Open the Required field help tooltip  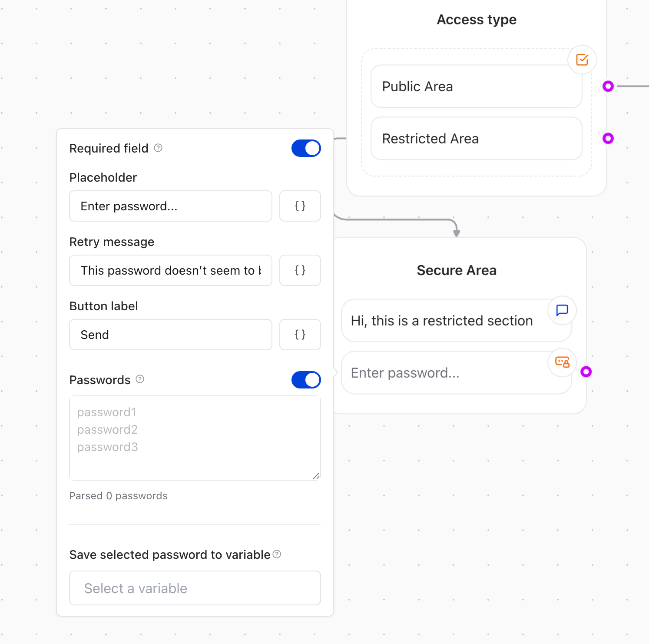(x=158, y=148)
